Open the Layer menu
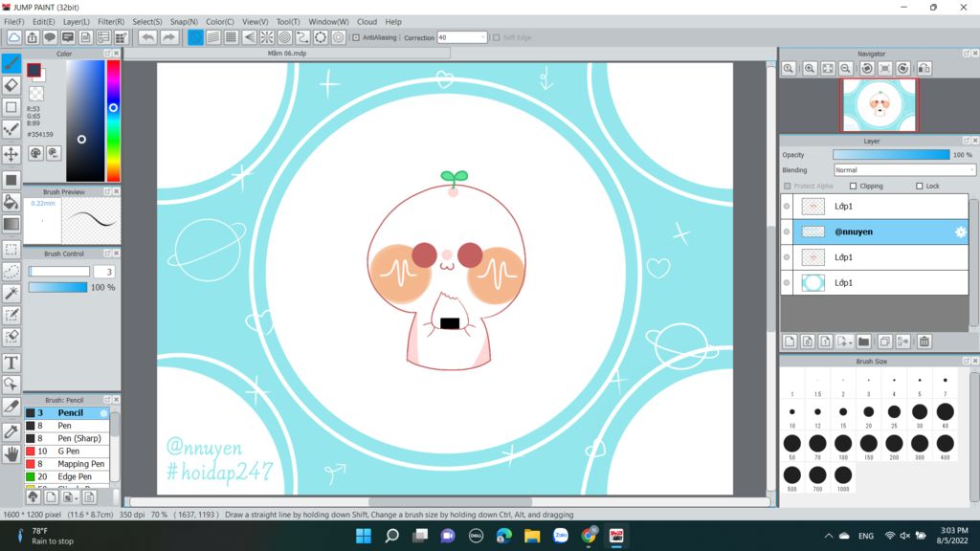 click(77, 21)
